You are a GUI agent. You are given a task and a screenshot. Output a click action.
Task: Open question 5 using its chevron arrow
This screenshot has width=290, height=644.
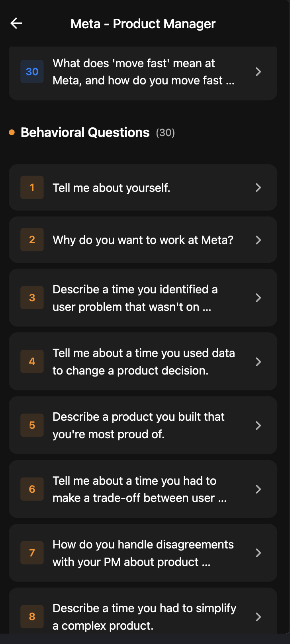pyautogui.click(x=258, y=425)
